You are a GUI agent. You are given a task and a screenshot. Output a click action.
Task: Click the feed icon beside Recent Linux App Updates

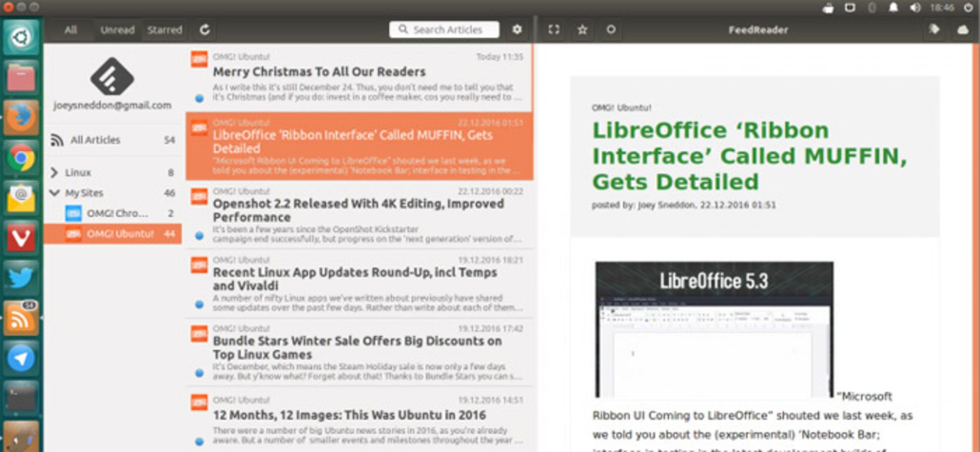tap(199, 265)
